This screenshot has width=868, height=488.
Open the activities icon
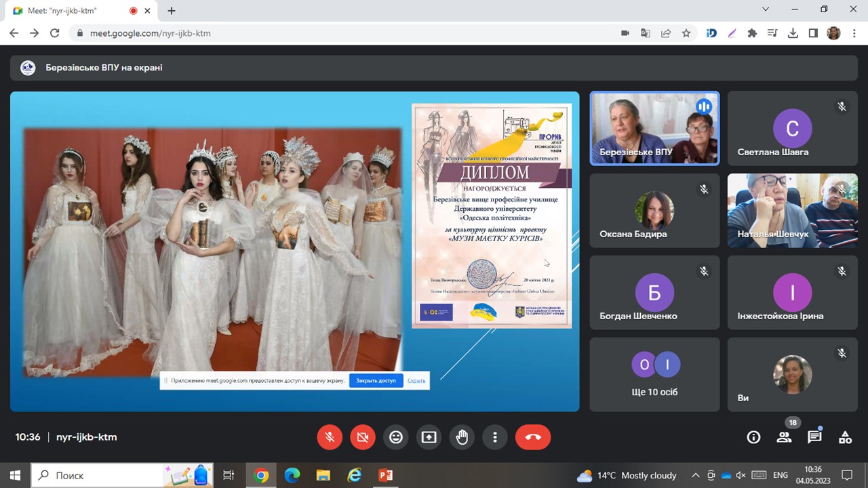click(845, 437)
